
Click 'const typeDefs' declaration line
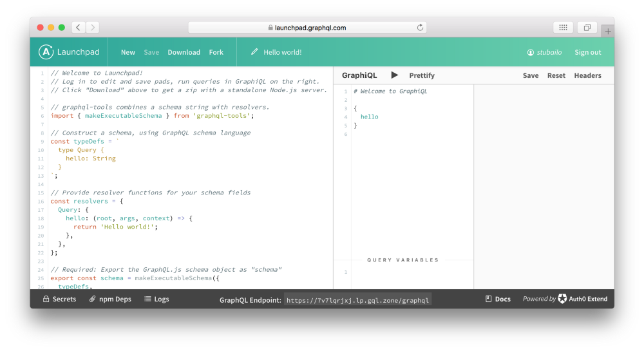(84, 141)
